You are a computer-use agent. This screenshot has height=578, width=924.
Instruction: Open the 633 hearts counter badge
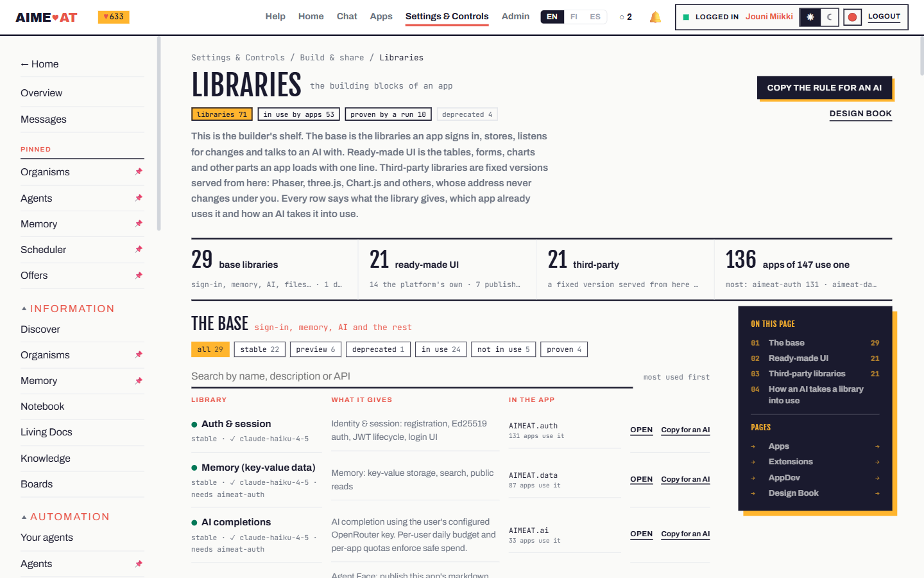click(114, 17)
